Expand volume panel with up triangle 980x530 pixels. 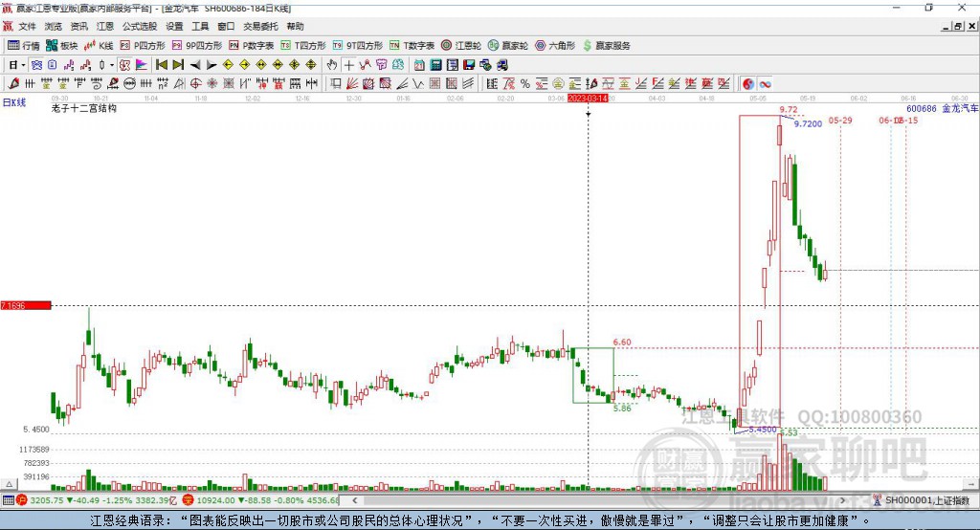[9, 484]
